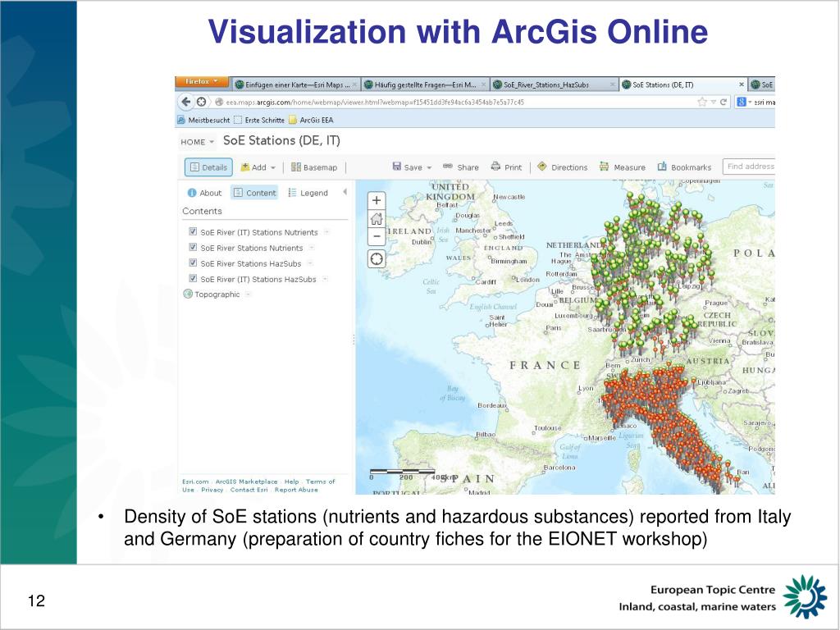Open the Privacy footer link
The image size is (840, 630).
[x=212, y=490]
